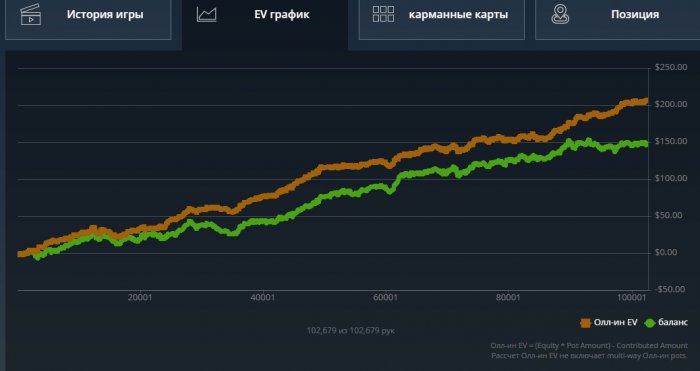Click the green balance line end point

click(646, 144)
